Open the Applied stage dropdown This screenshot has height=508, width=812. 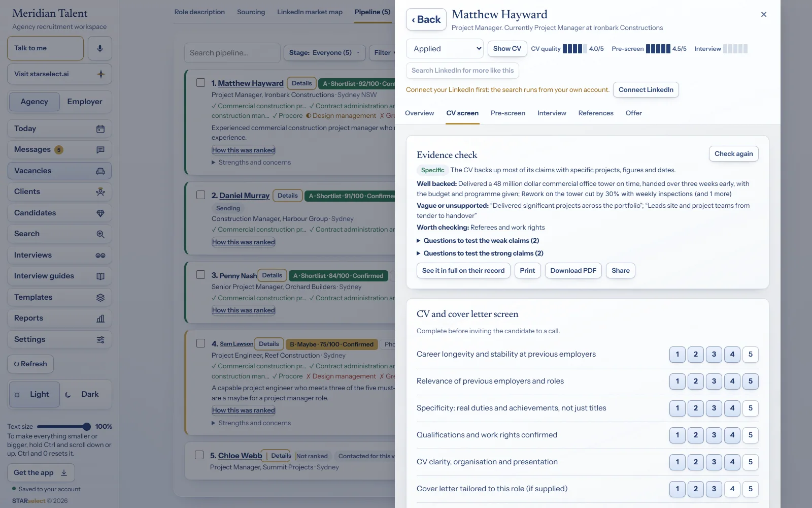point(445,49)
